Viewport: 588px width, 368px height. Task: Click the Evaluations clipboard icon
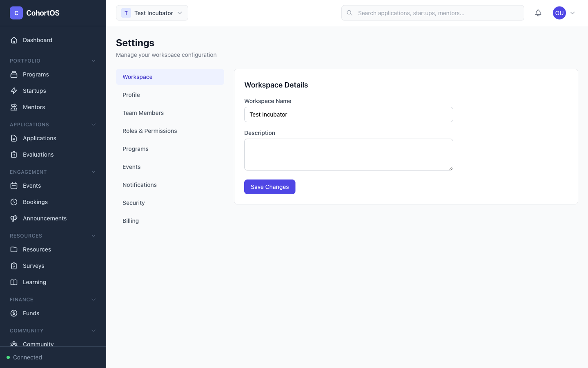(14, 155)
